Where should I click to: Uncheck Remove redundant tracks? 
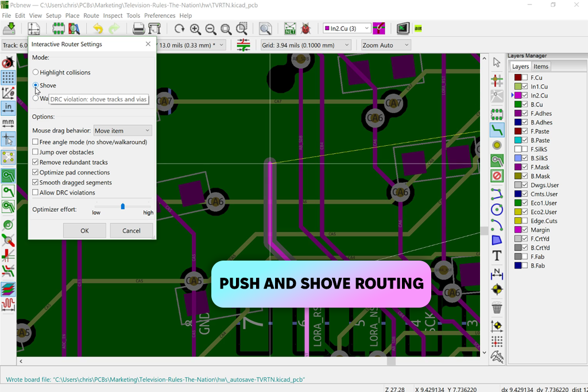click(35, 162)
